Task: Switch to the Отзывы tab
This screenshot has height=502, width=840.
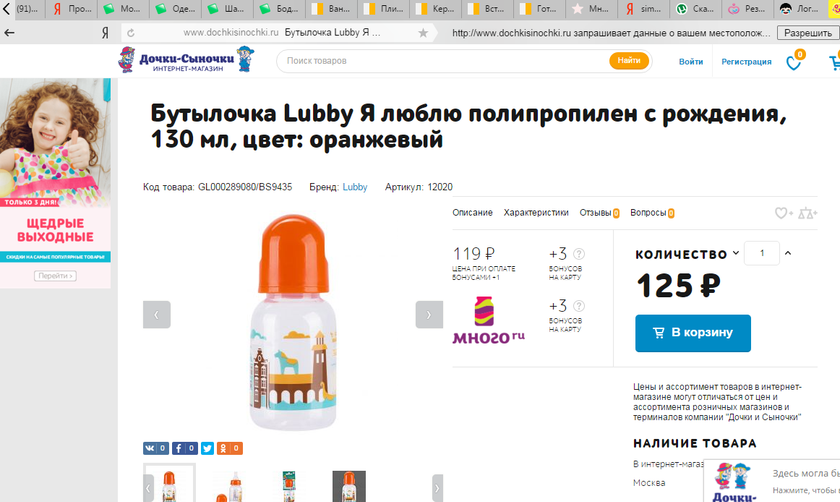Action: pyautogui.click(x=597, y=213)
